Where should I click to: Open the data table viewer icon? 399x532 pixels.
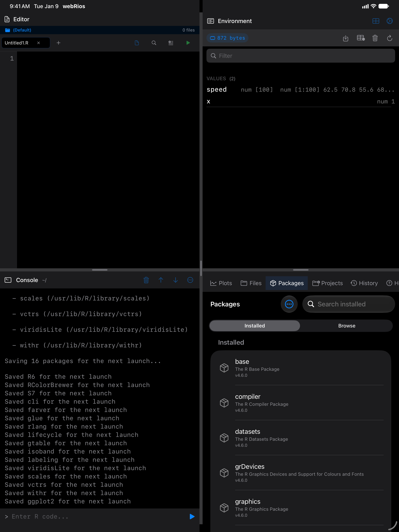[x=361, y=38]
